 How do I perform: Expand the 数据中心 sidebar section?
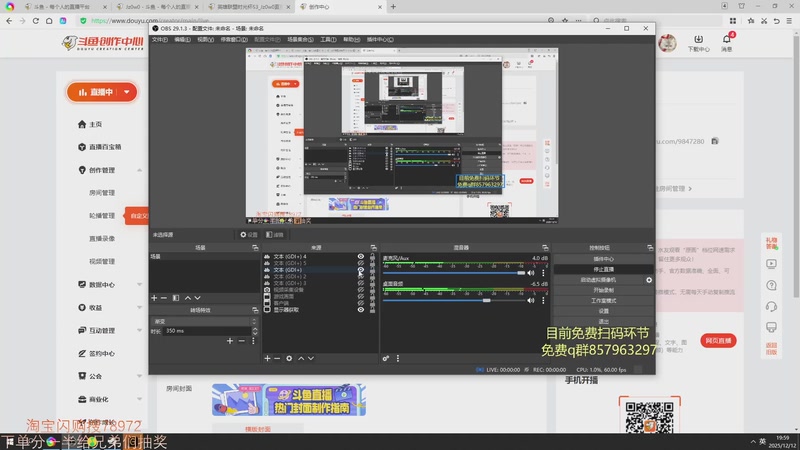click(139, 285)
